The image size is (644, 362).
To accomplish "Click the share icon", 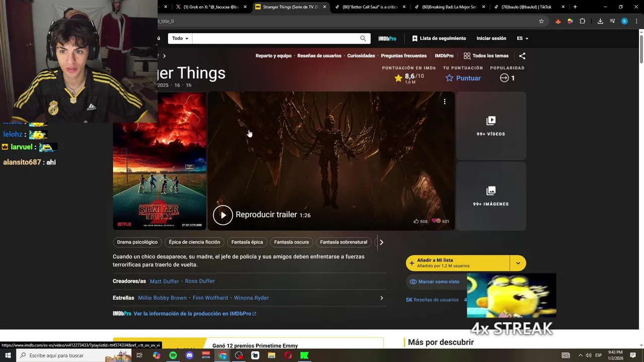I will (522, 56).
